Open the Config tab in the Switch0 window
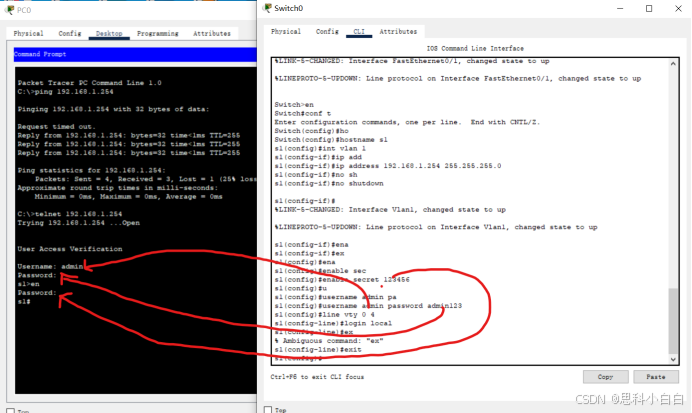This screenshot has height=413, width=692. click(327, 32)
